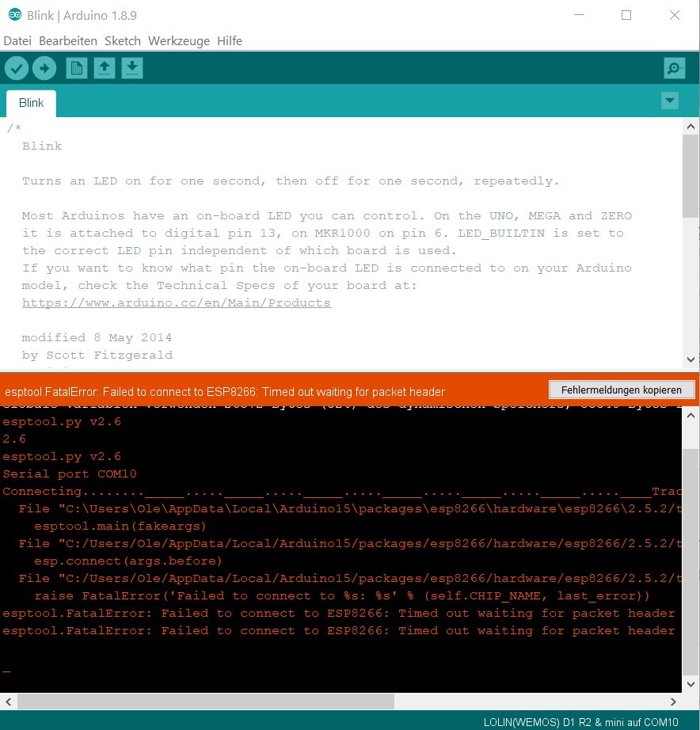Save the sketch with the down-arrow icon
The width and height of the screenshot is (700, 730).
click(x=132, y=68)
